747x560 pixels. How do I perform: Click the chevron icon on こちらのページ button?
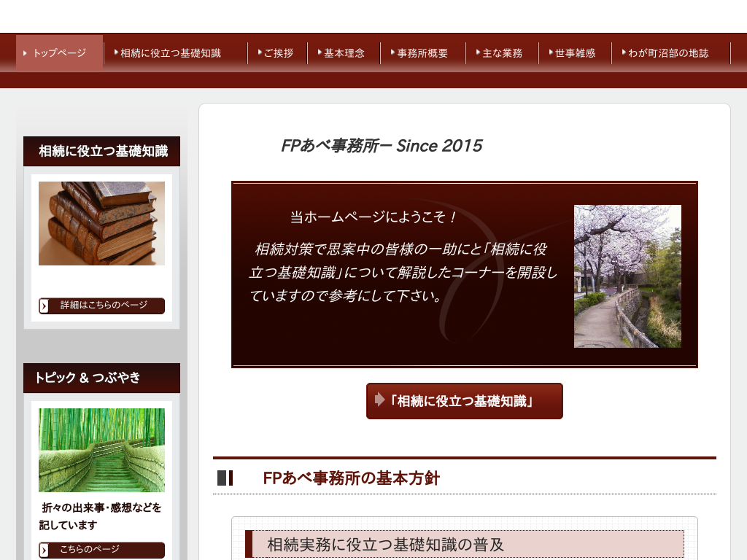[x=45, y=550]
